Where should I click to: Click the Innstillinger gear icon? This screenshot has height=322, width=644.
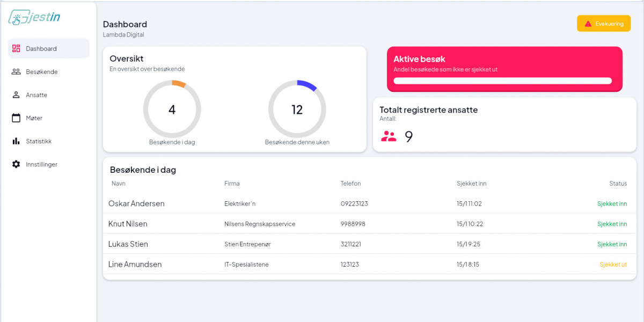pyautogui.click(x=16, y=164)
